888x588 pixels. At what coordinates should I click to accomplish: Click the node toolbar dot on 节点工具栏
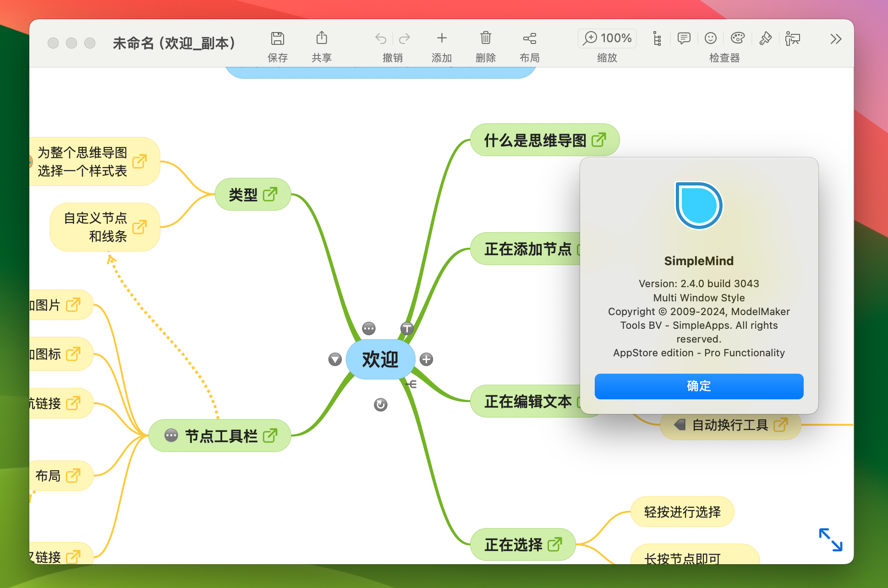[x=171, y=436]
